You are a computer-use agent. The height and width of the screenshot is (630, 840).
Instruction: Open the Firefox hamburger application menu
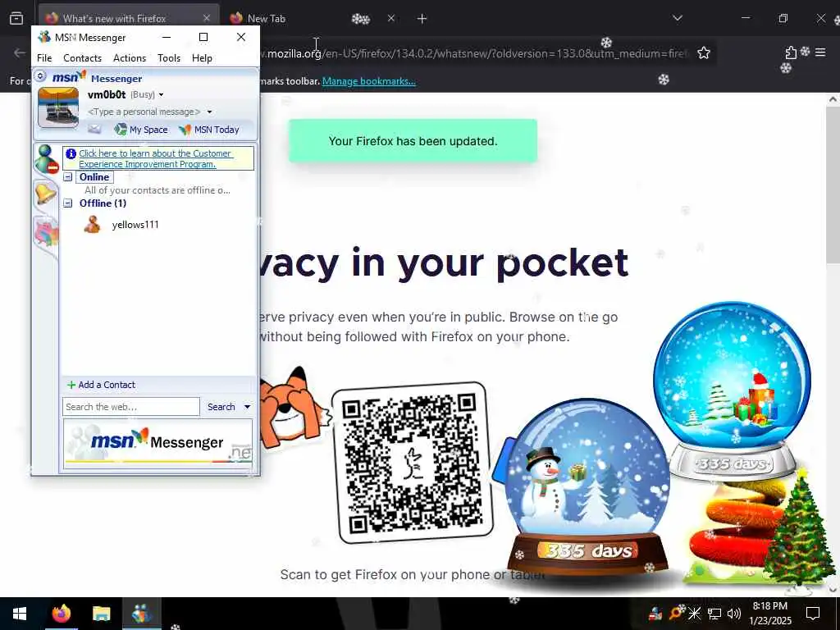point(820,52)
